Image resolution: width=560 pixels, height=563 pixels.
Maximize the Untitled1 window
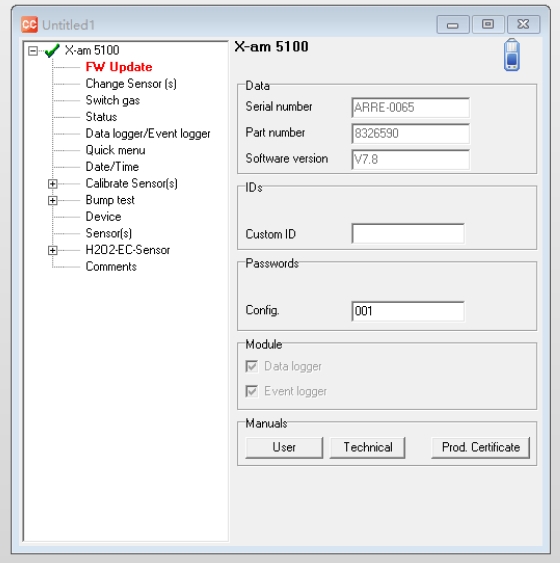[488, 25]
